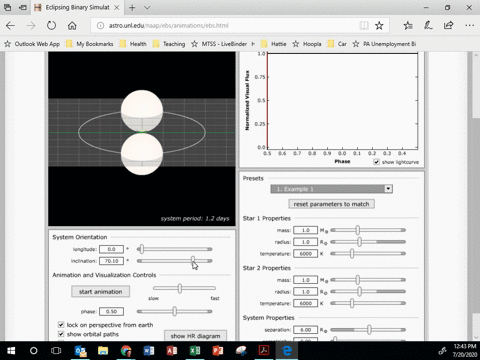Open Adobe Acrobat from taskbar

(264, 351)
